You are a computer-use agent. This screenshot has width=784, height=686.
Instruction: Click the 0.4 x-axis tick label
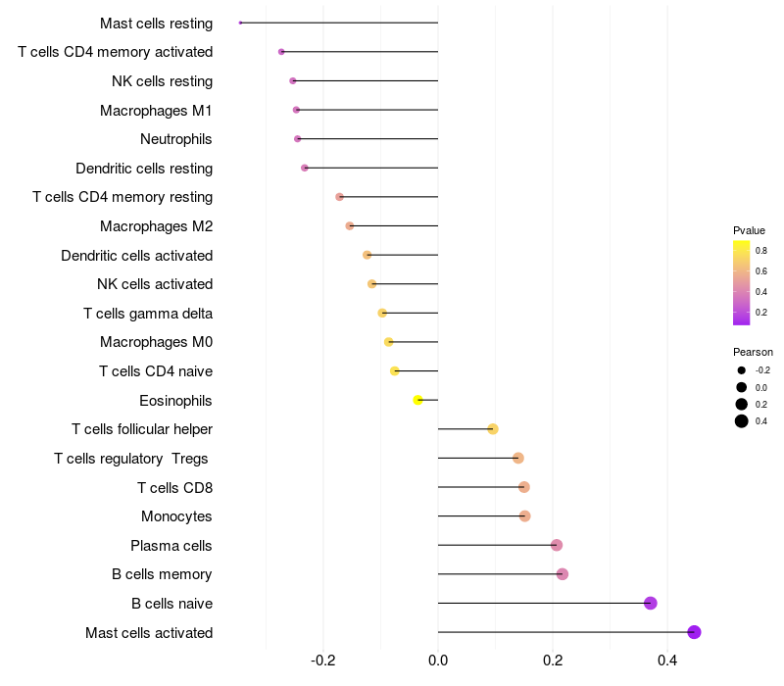[667, 661]
